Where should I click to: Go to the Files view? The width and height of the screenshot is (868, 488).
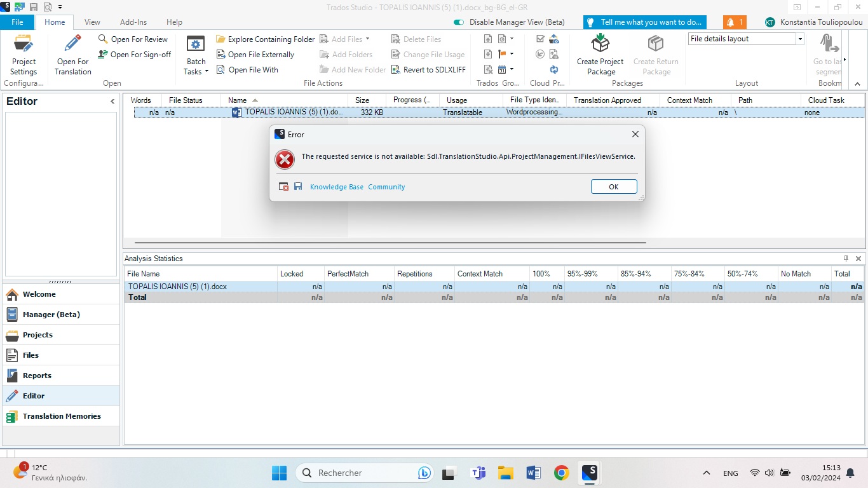pos(61,355)
